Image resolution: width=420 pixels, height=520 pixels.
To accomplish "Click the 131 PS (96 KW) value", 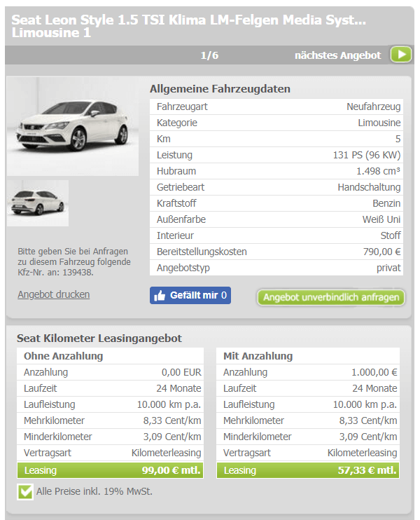I will click(367, 155).
